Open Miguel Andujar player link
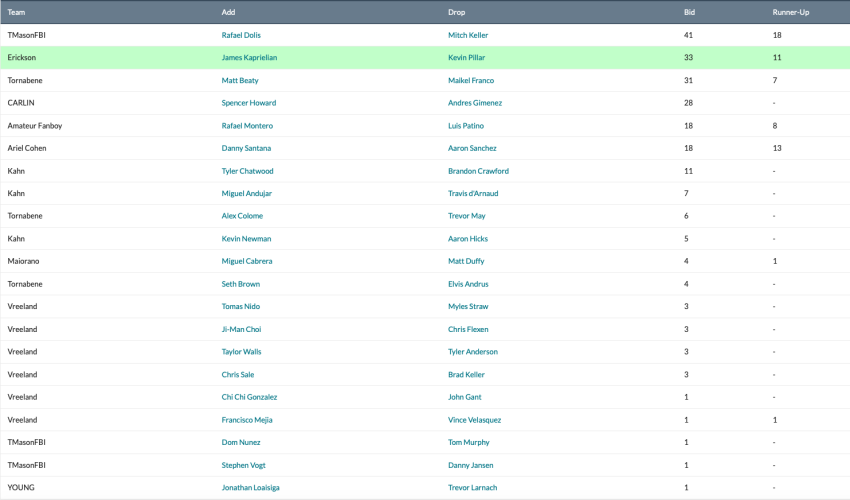This screenshot has width=850, height=500. 246,194
